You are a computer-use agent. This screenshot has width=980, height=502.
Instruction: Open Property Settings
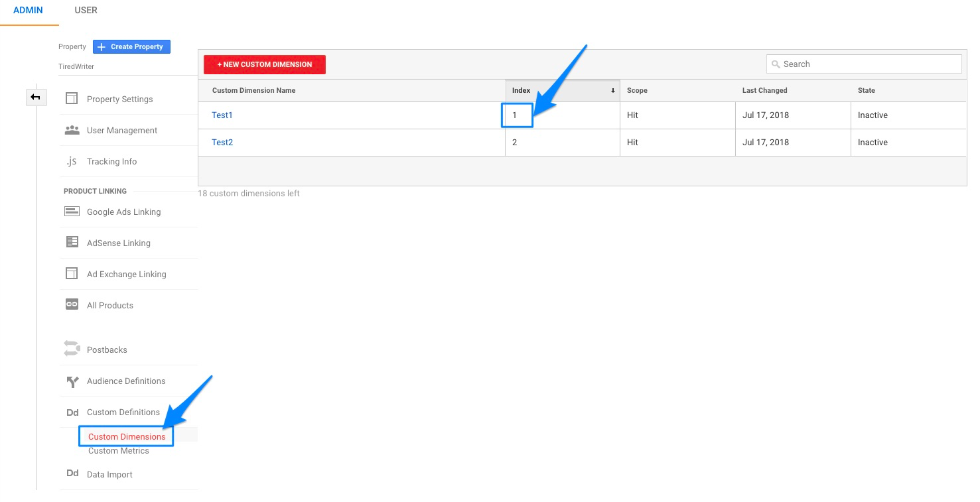pos(119,99)
